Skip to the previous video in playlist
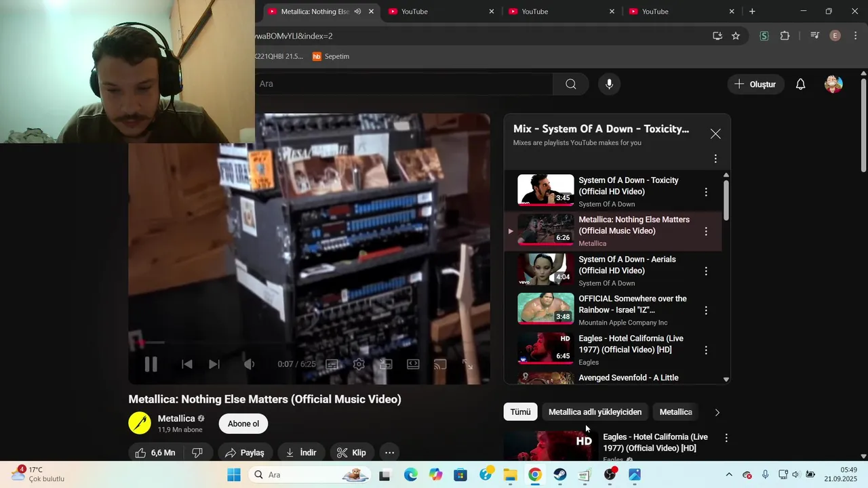Image resolution: width=868 pixels, height=488 pixels. point(187,364)
